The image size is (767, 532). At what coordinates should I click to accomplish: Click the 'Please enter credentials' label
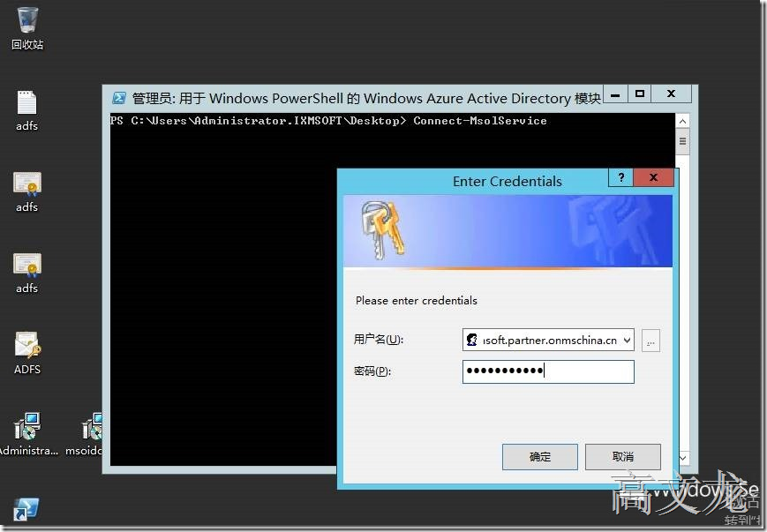coord(417,301)
